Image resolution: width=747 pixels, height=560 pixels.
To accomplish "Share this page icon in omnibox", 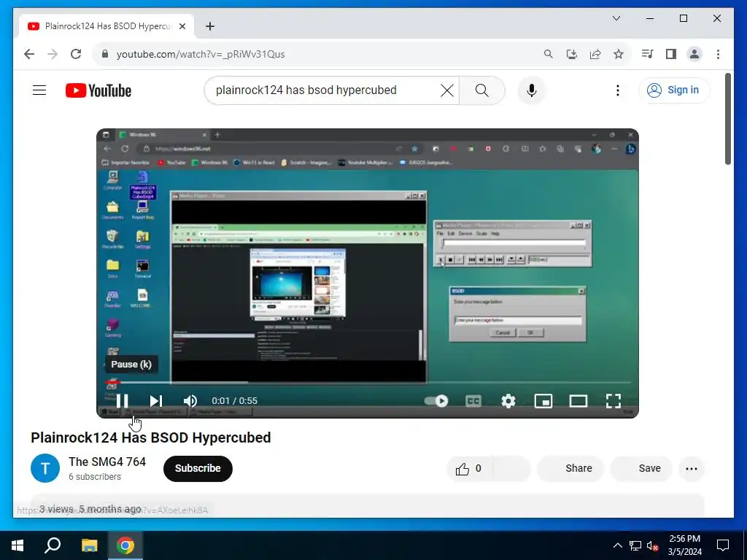I will coord(595,54).
